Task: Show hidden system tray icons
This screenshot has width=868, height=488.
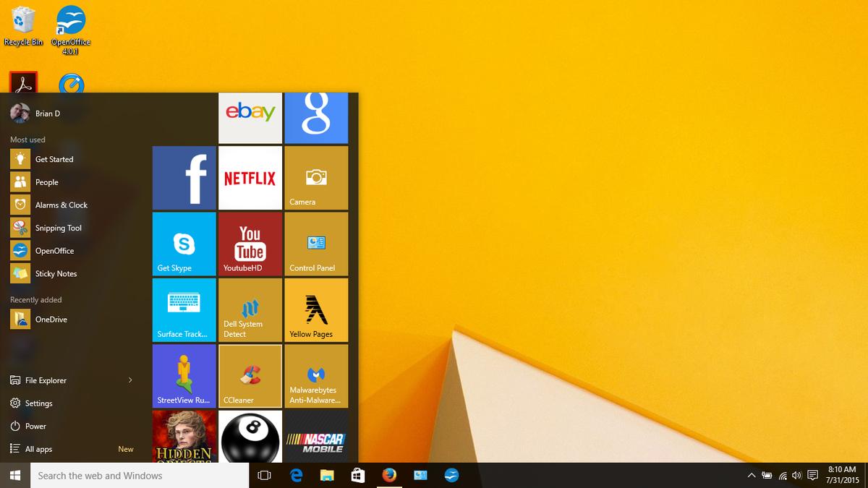Action: click(751, 475)
